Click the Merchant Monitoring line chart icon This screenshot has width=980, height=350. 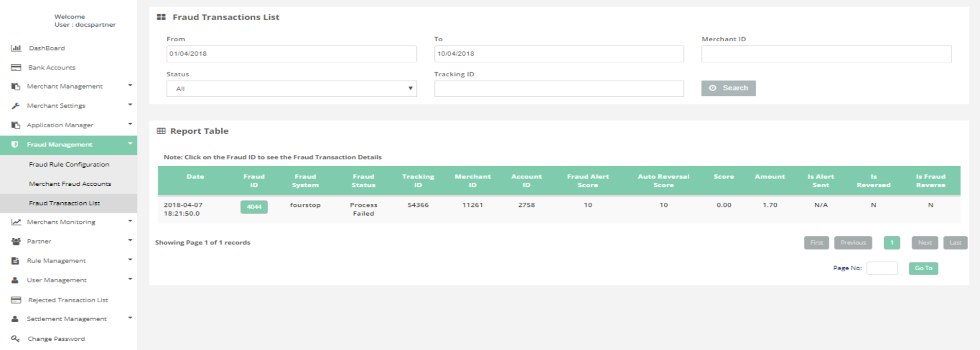[16, 222]
